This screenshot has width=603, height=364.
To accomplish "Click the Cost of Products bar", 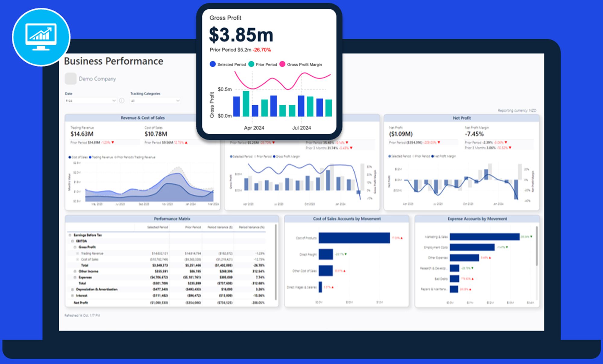I will coord(354,238).
